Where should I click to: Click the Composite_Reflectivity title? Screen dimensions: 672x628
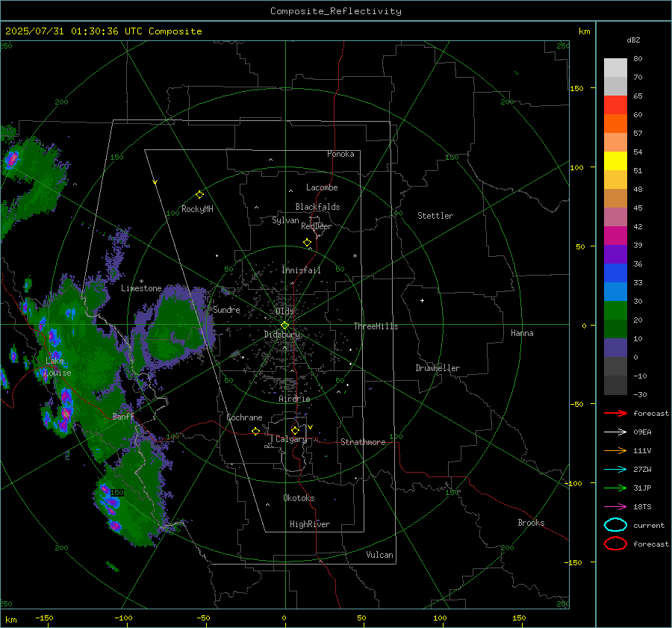click(336, 11)
